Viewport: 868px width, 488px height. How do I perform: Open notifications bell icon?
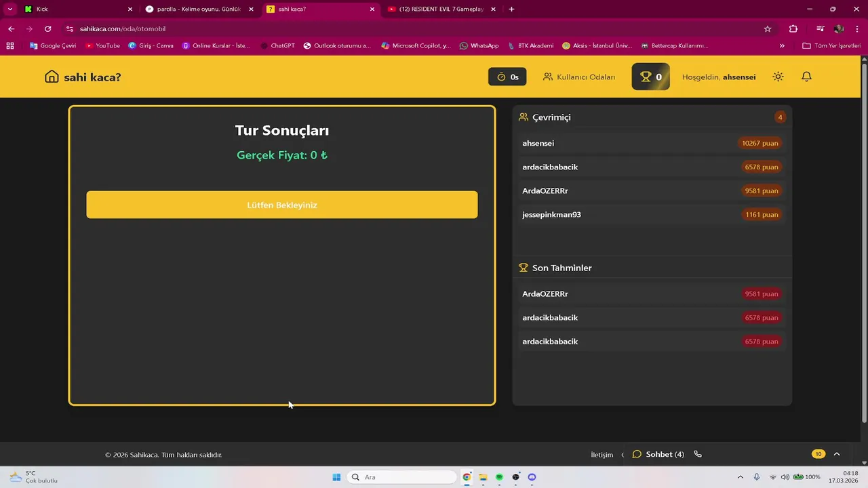point(806,77)
